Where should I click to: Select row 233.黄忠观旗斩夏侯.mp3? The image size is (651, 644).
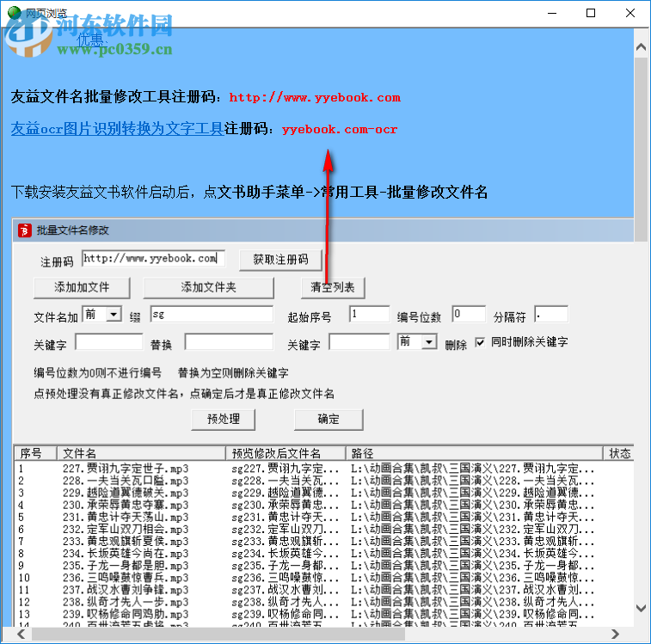(x=126, y=541)
